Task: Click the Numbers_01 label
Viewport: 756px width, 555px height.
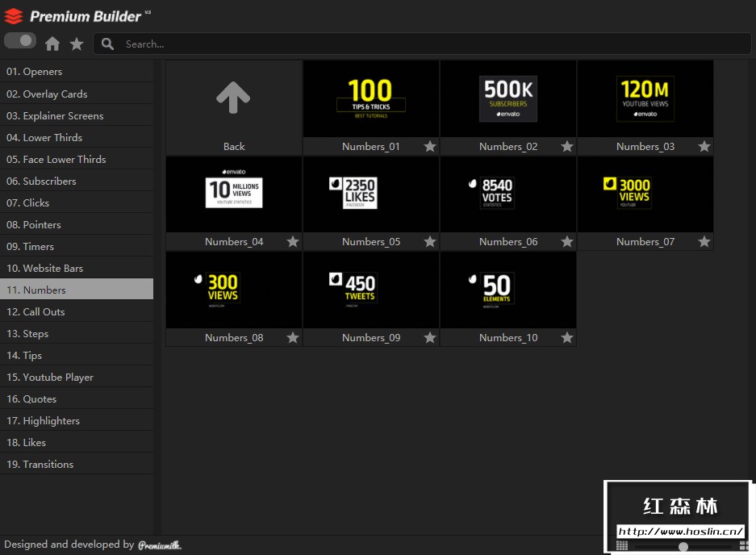Action: pyautogui.click(x=371, y=147)
